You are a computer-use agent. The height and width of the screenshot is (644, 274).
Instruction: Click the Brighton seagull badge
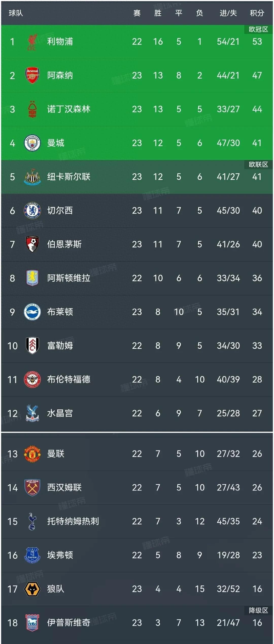(x=32, y=312)
